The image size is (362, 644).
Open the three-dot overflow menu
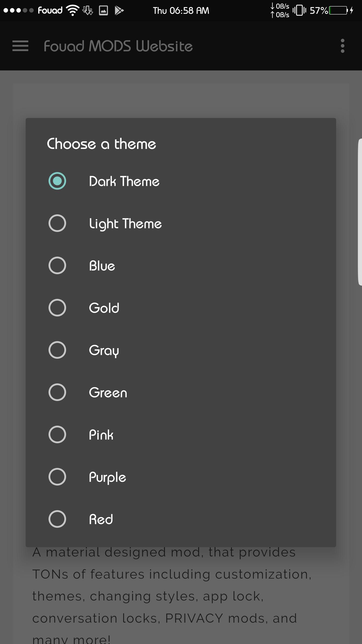(342, 46)
